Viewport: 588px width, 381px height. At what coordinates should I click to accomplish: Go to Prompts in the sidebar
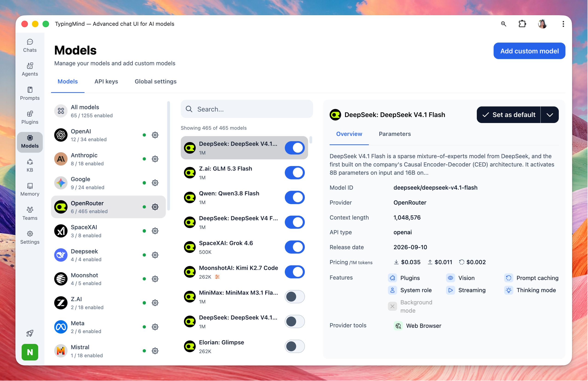30,94
